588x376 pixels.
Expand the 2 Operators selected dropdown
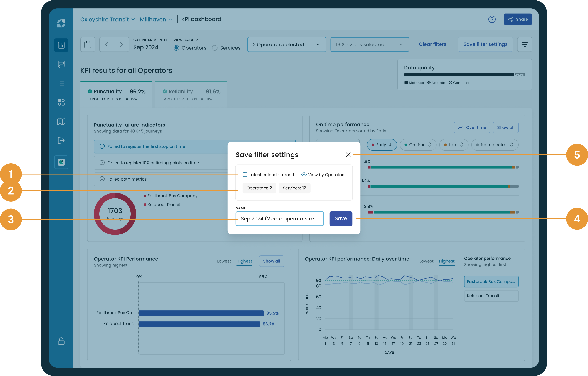click(287, 44)
